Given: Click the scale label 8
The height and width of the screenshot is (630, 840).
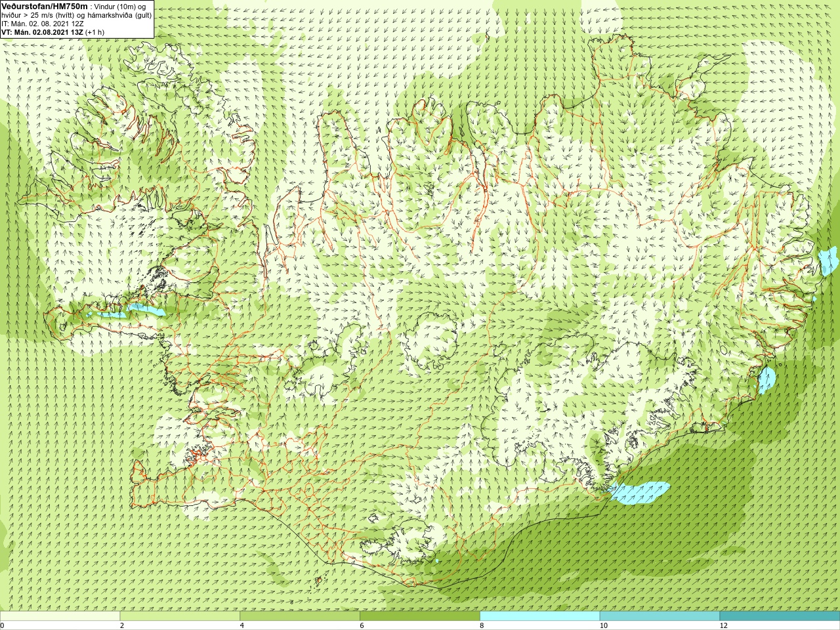Looking at the screenshot, I should [482, 625].
